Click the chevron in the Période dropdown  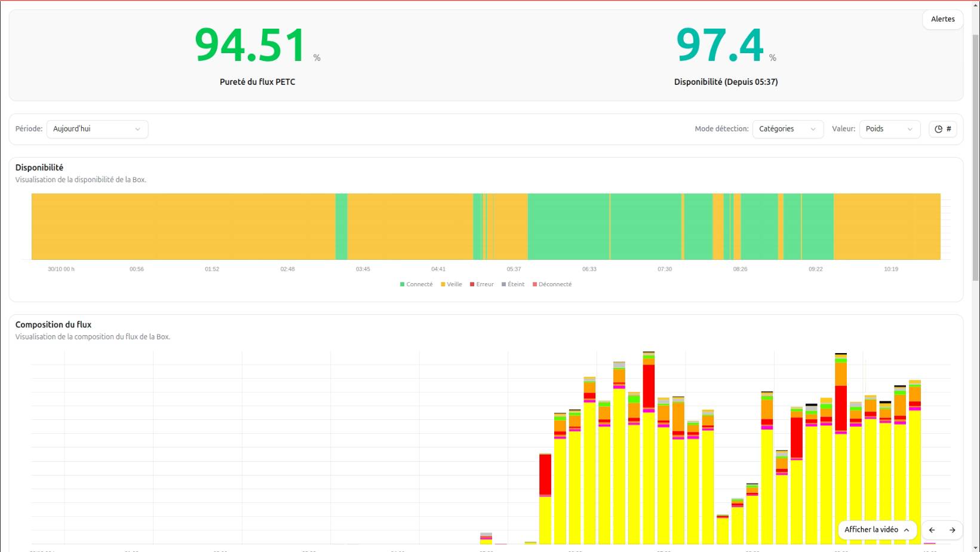point(137,129)
